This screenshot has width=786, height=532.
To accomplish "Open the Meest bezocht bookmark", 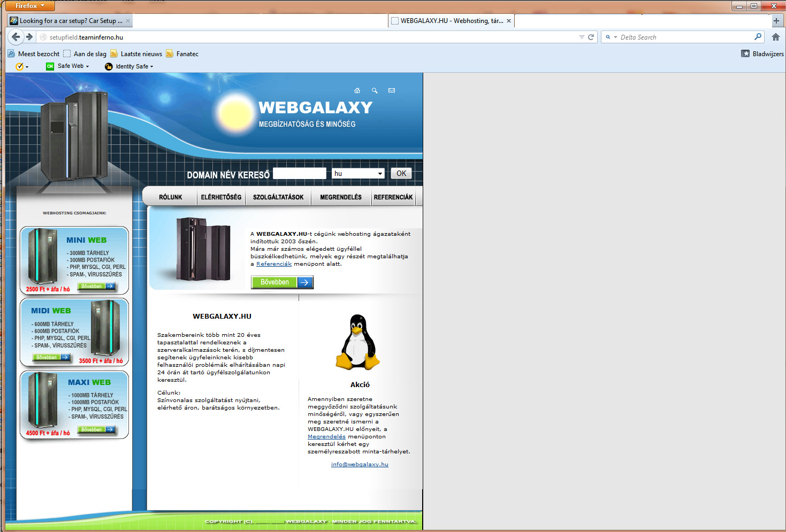I will click(34, 54).
